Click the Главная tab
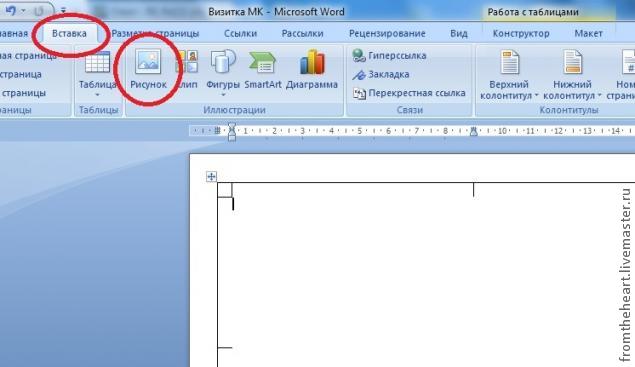 14,33
